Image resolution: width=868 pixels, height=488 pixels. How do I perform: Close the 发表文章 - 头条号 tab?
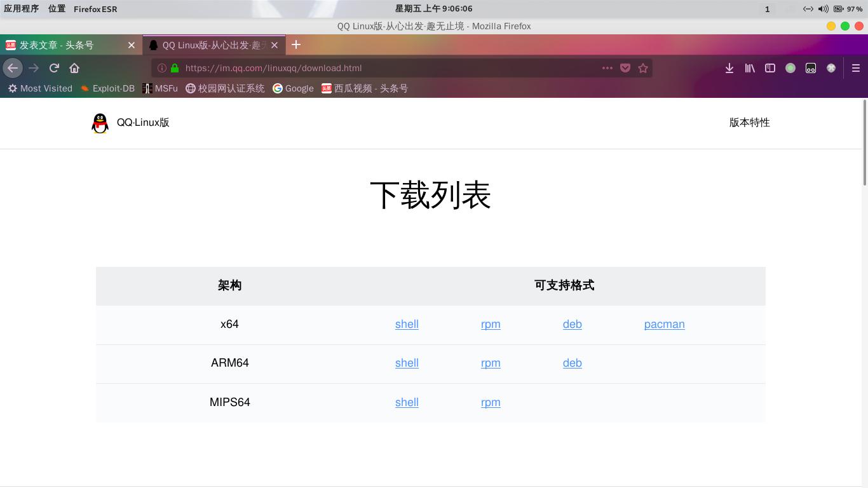click(132, 45)
